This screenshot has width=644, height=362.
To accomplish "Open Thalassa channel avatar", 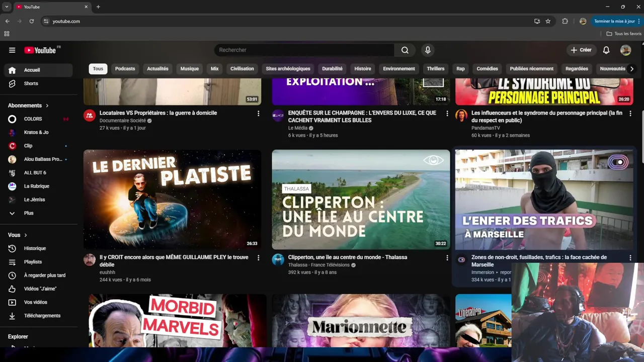I will (278, 260).
